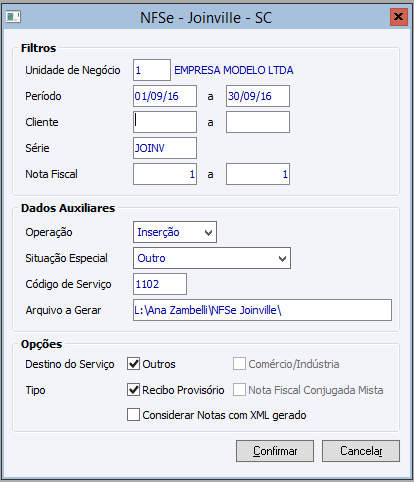Viewport: 414px width, 482px height.
Task: Click the window system icon in title bar
Action: pyautogui.click(x=13, y=17)
